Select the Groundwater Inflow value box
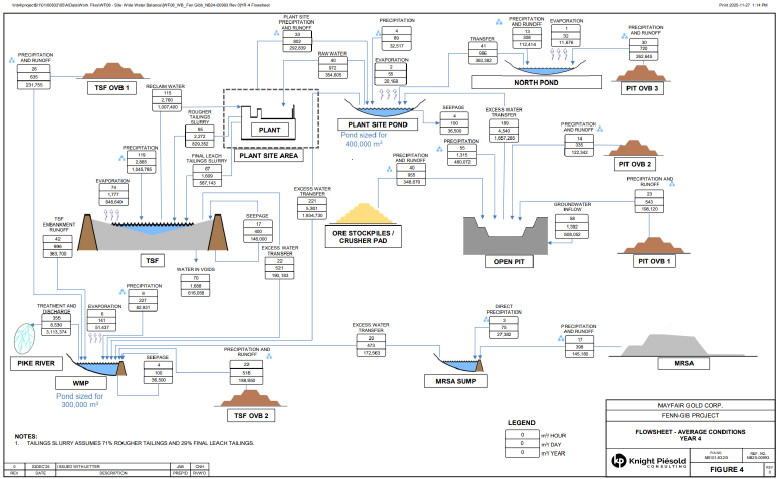The image size is (777, 479). pyautogui.click(x=572, y=226)
